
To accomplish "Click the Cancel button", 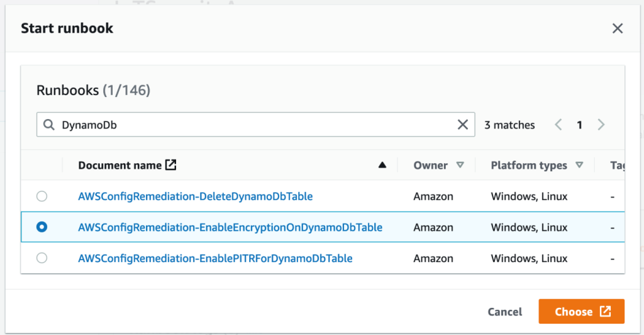I will click(x=505, y=312).
